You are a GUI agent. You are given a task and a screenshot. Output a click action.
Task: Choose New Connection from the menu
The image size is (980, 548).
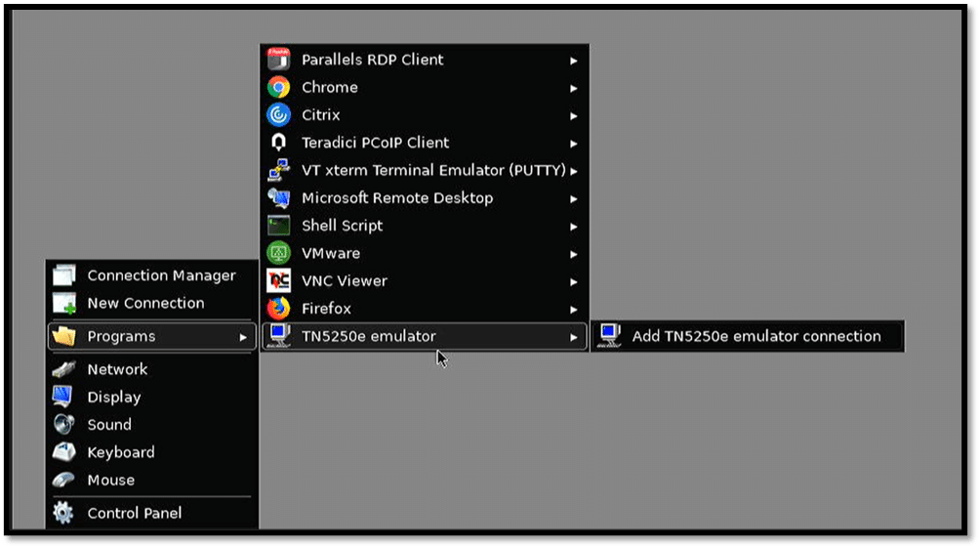click(x=152, y=304)
